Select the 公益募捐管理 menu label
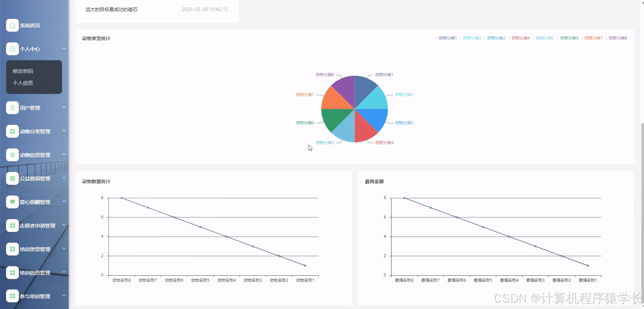 click(35, 178)
